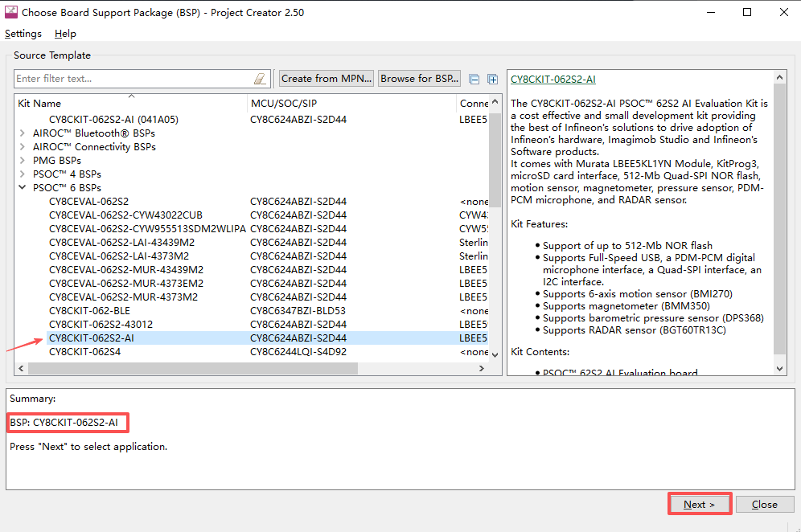Click description panel scroll up arrow
This screenshot has width=801, height=532.
[779, 78]
